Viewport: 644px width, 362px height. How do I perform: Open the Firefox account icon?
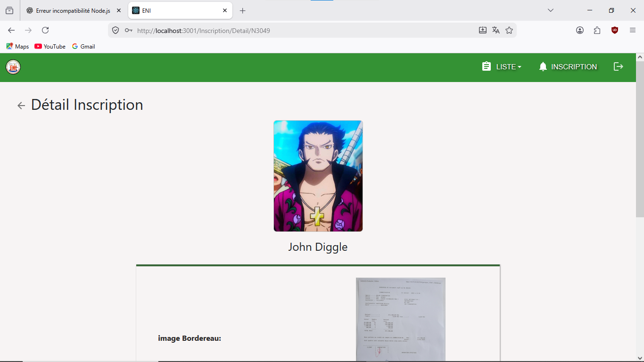[580, 30]
